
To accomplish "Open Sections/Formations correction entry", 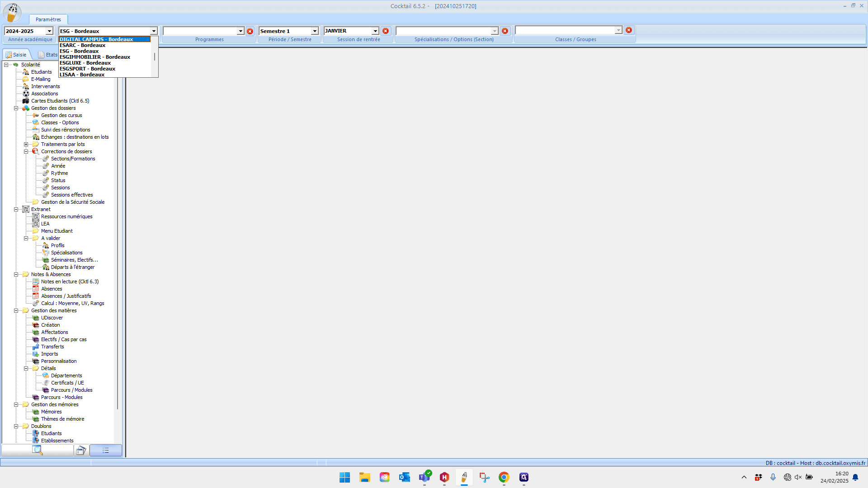I will (x=73, y=159).
